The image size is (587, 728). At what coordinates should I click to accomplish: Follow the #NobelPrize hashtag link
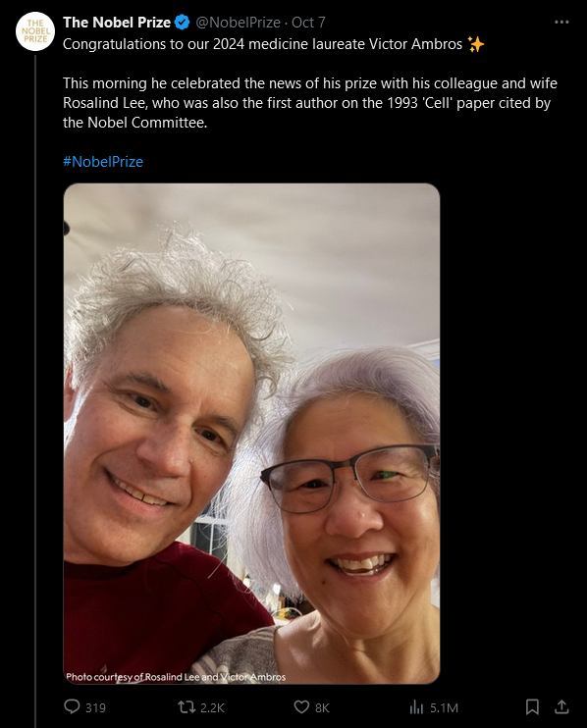click(103, 162)
